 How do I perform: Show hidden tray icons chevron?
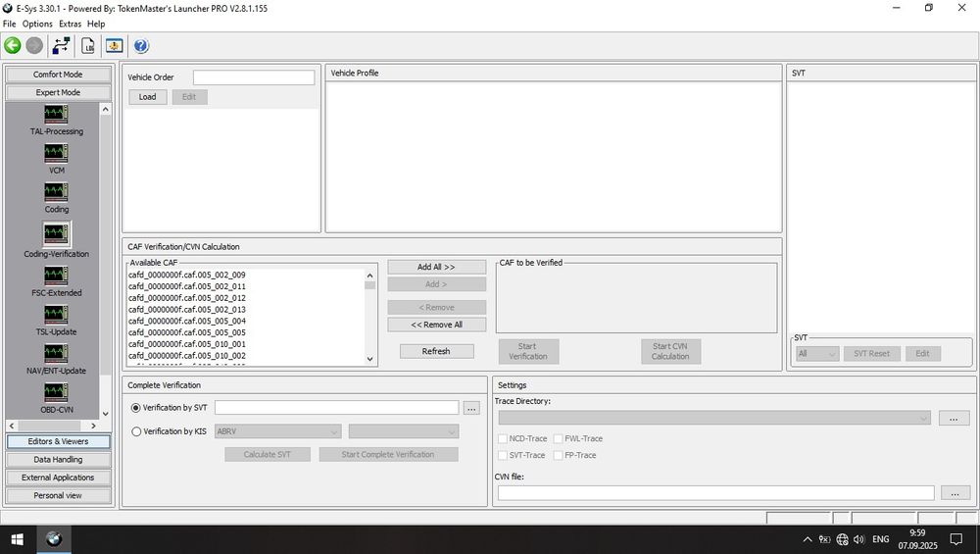(x=808, y=539)
